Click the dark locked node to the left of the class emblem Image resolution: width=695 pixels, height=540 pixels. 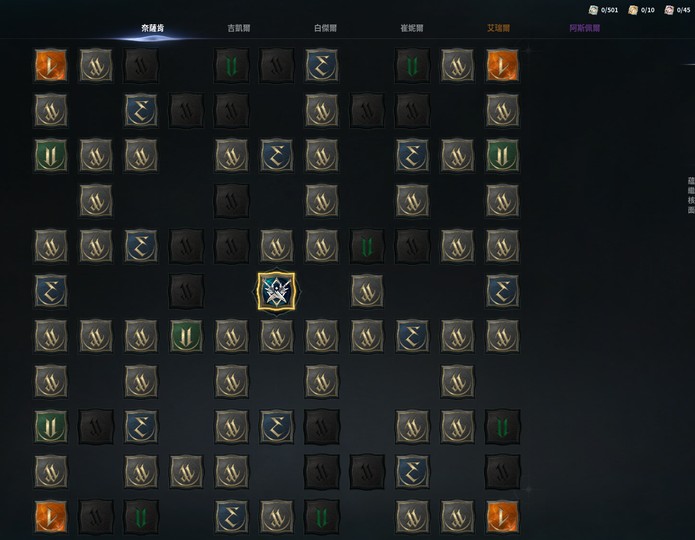coord(186,291)
